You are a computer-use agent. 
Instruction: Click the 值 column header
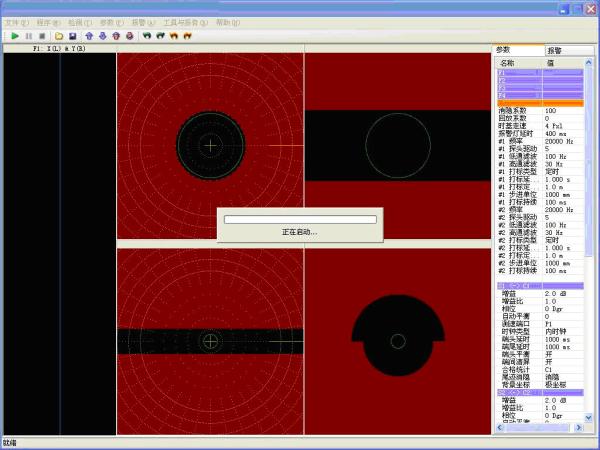click(563, 63)
